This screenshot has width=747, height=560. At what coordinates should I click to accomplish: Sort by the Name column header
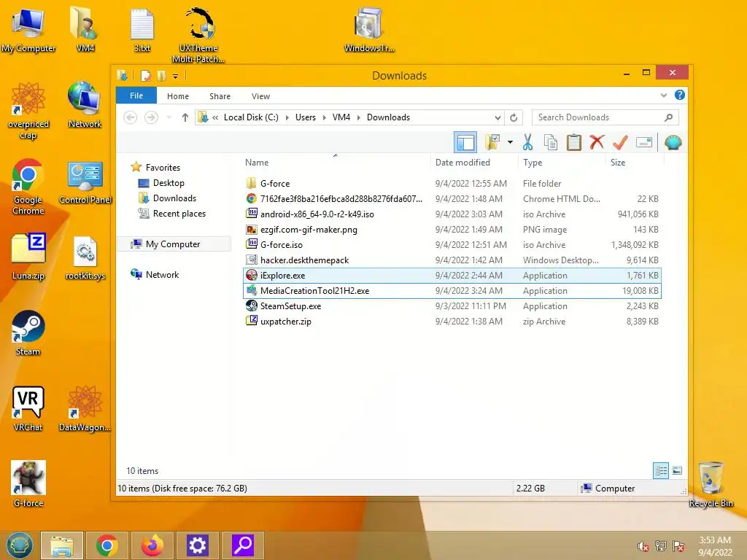pyautogui.click(x=257, y=163)
